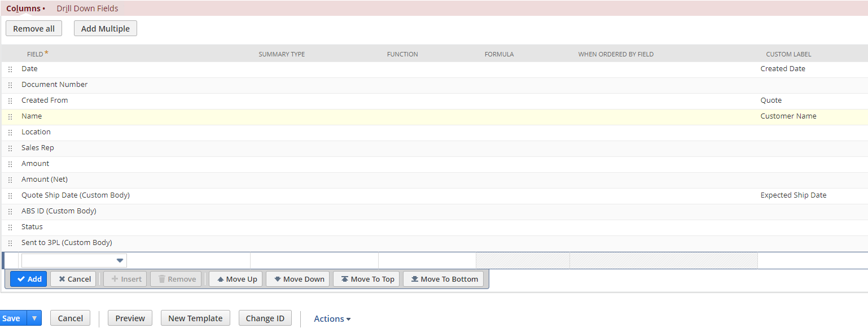
Task: Click the Summary Type column header
Action: click(282, 54)
